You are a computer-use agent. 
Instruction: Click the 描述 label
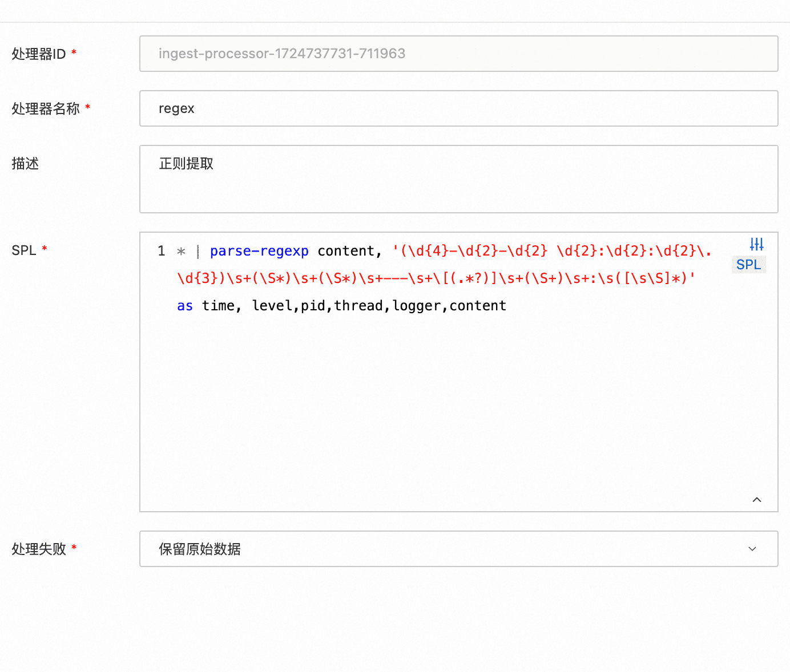25,164
